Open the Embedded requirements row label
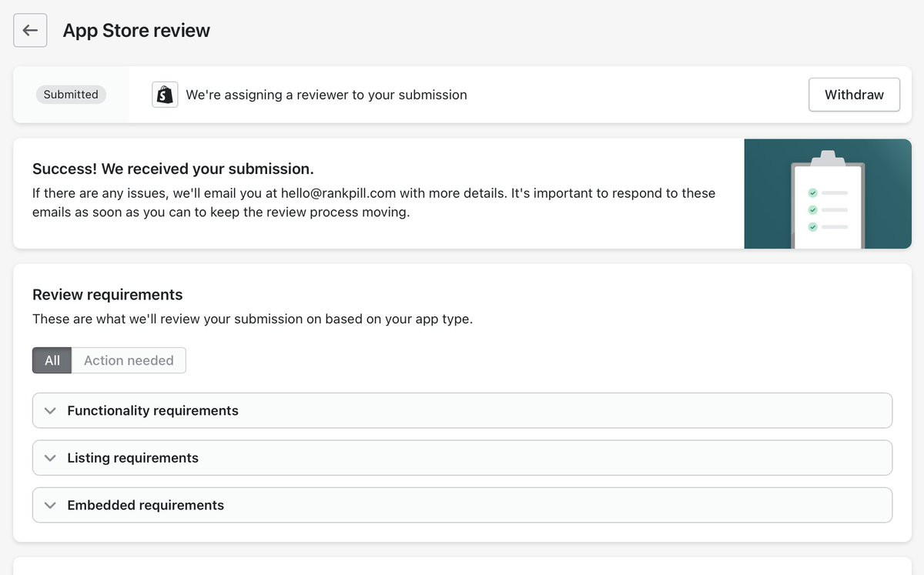This screenshot has width=924, height=575. [146, 506]
